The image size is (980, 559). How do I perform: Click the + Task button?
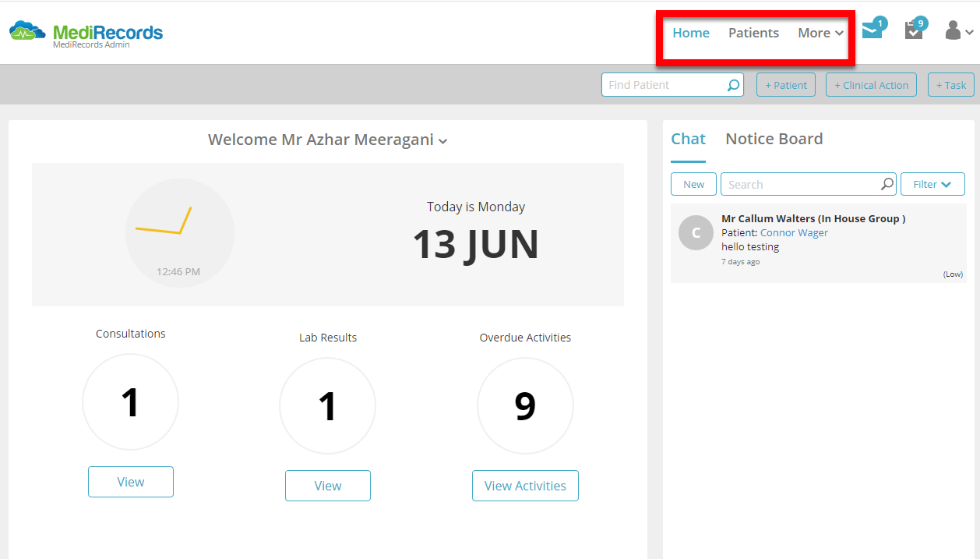click(x=951, y=85)
